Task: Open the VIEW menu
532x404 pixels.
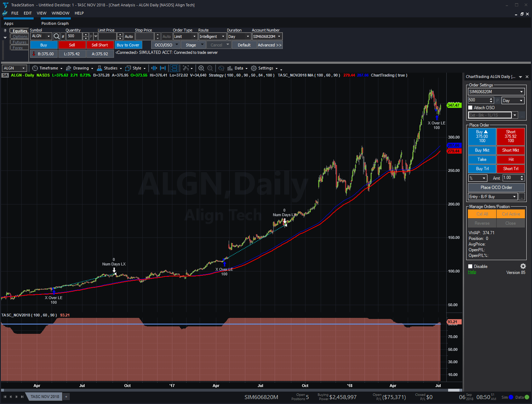Action: pyautogui.click(x=41, y=13)
